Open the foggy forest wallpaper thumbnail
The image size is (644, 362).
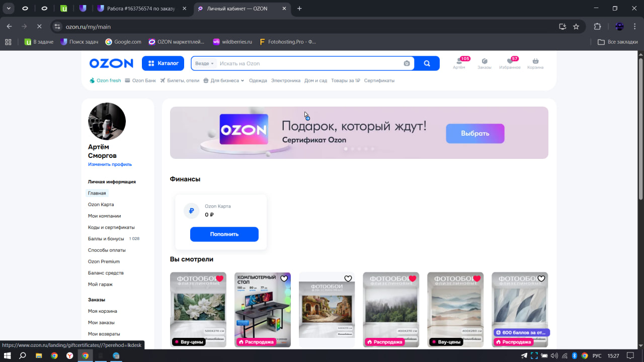coord(391,310)
